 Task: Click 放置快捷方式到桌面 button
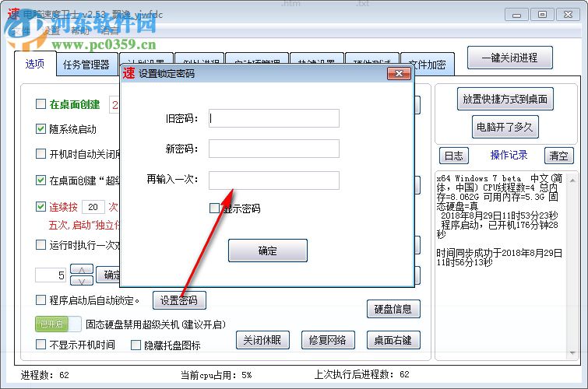click(505, 99)
